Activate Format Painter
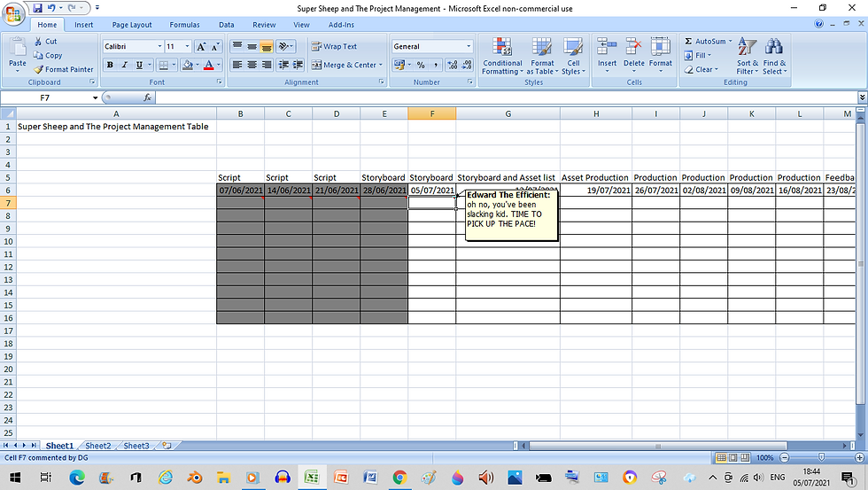This screenshot has height=490, width=868. [63, 69]
